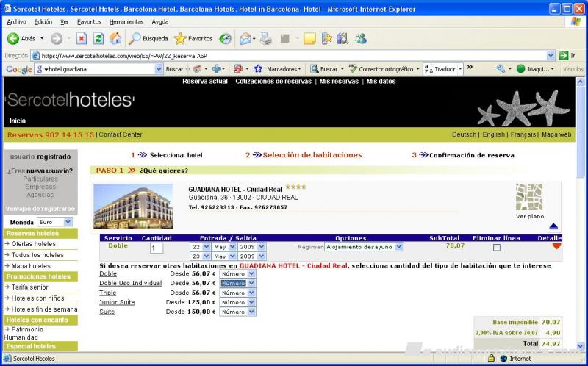Click the Home icon in browser toolbar
Image resolution: width=588 pixels, height=366 pixels.
pos(115,38)
